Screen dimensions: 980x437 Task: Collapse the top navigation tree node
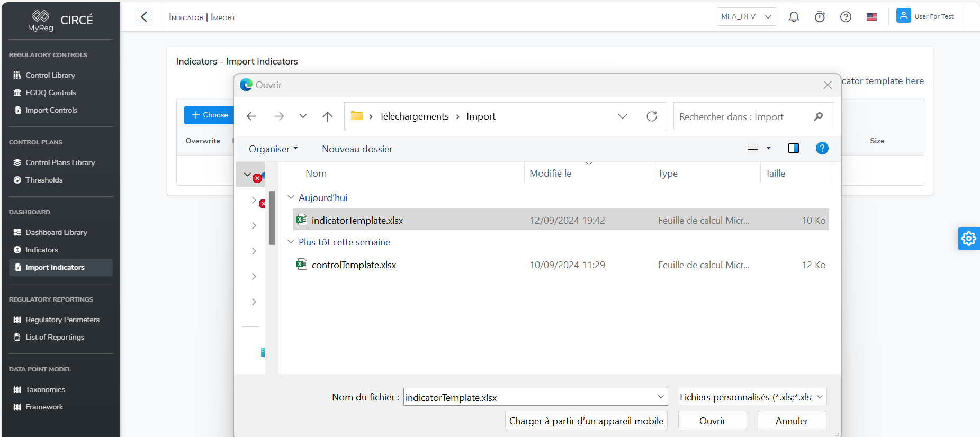pos(247,174)
